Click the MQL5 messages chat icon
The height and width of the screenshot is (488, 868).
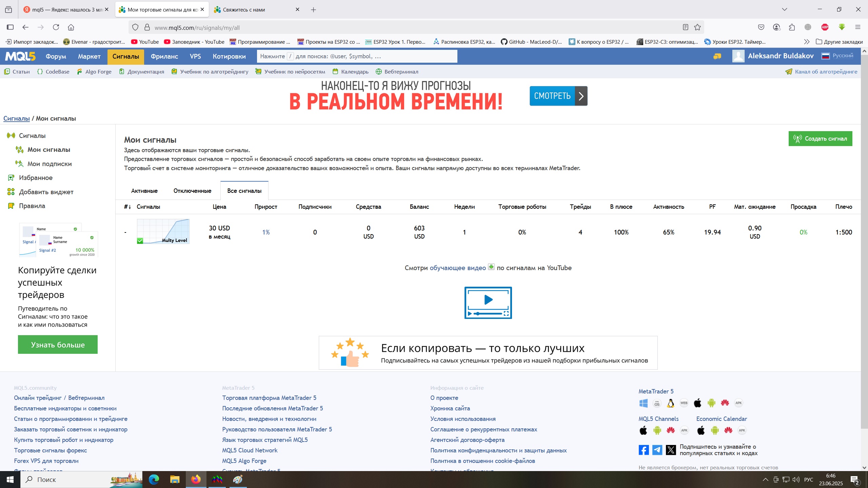[717, 56]
